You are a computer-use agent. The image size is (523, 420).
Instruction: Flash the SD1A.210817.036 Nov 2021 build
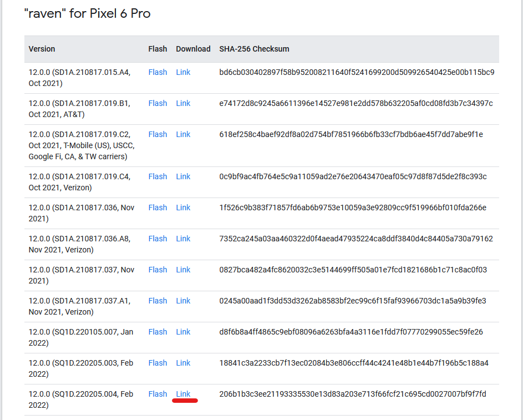pos(158,207)
